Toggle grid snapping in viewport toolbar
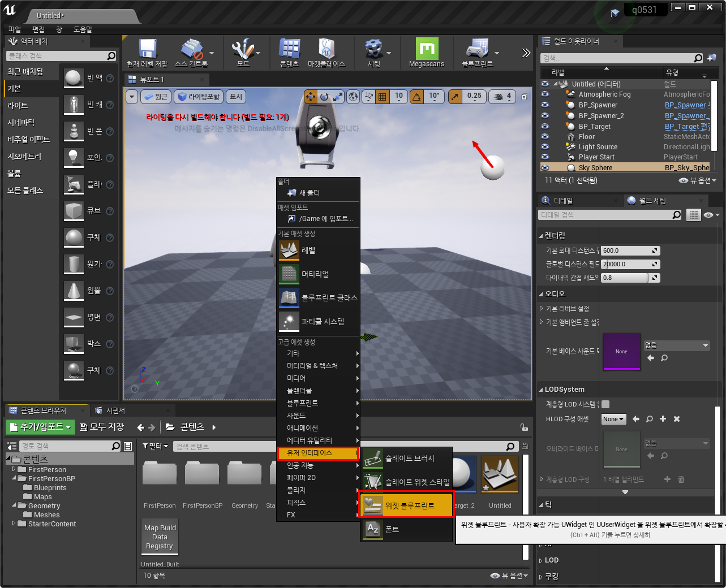 [383, 97]
